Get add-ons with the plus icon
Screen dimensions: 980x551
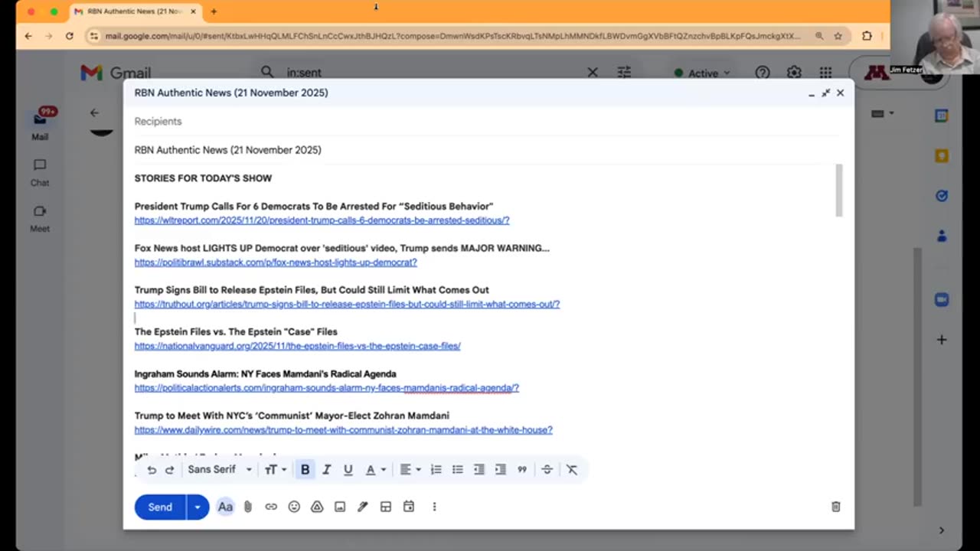[x=942, y=340]
